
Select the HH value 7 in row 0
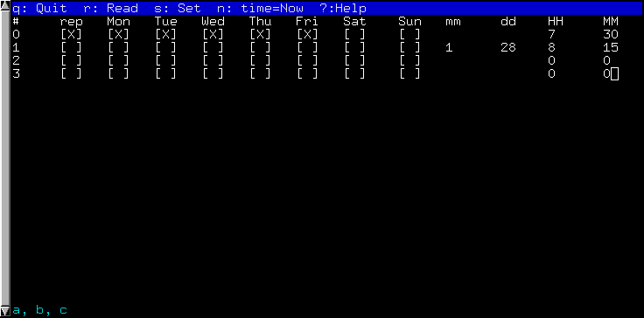pos(551,35)
